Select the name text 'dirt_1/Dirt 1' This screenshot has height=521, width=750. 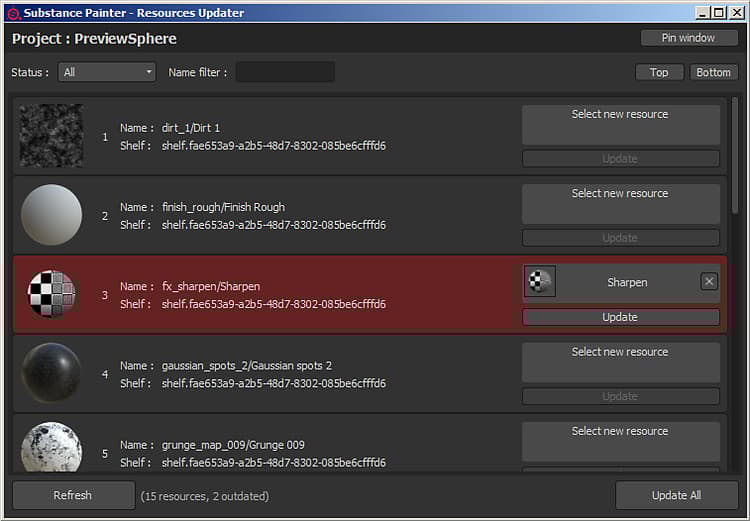click(191, 128)
